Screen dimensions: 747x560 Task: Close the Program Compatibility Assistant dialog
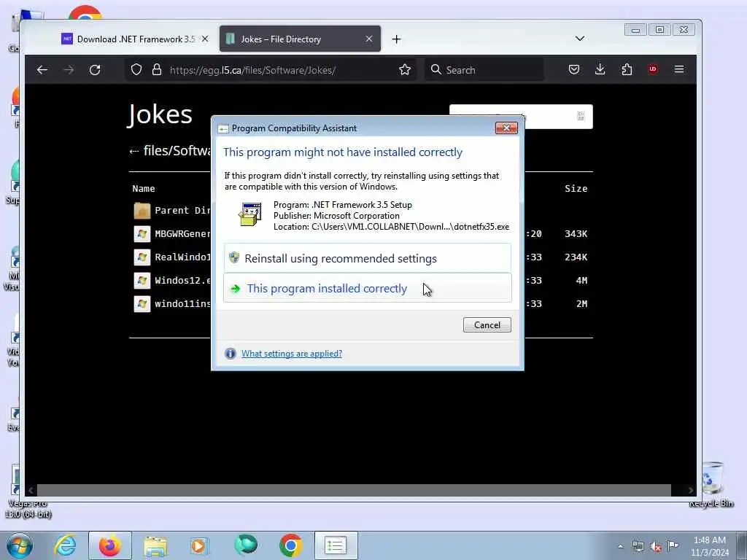(x=506, y=128)
